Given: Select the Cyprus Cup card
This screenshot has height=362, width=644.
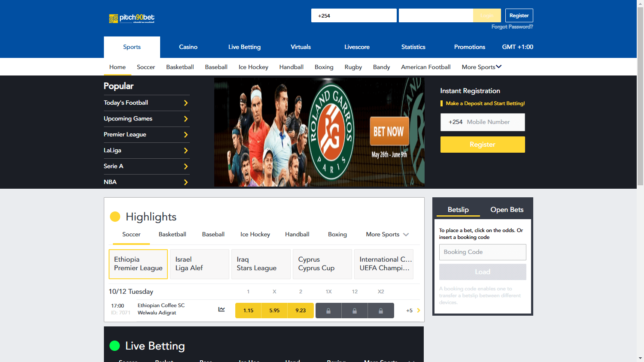Looking at the screenshot, I should [322, 264].
